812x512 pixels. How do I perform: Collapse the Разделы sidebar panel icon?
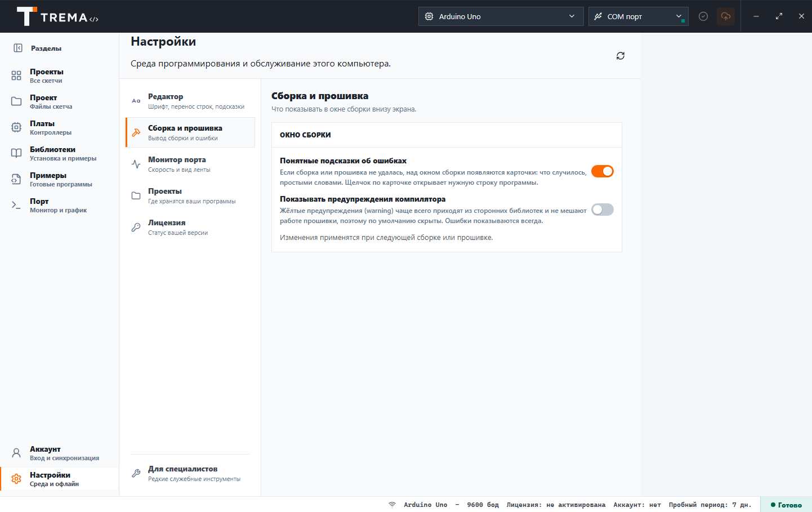point(18,48)
